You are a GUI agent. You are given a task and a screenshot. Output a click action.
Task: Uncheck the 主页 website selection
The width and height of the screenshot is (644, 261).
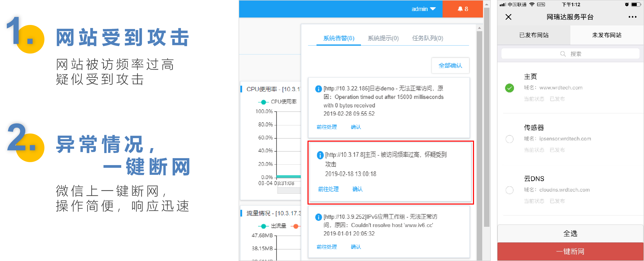click(x=509, y=88)
